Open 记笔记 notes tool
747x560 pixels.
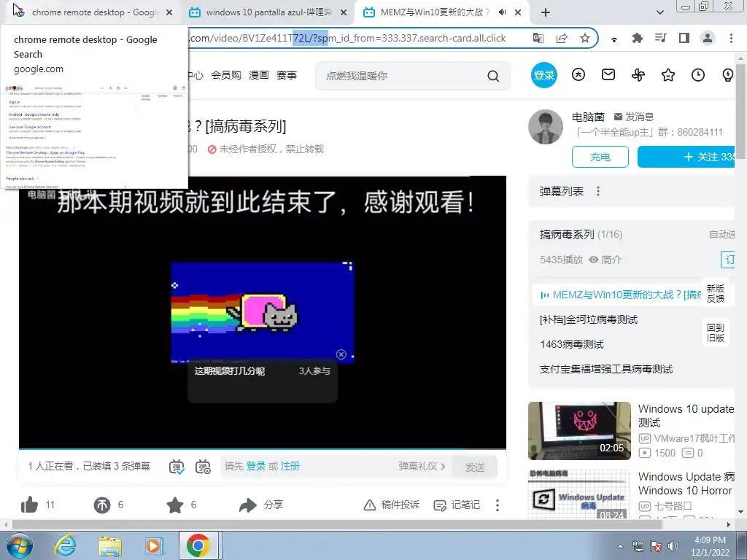tap(457, 505)
